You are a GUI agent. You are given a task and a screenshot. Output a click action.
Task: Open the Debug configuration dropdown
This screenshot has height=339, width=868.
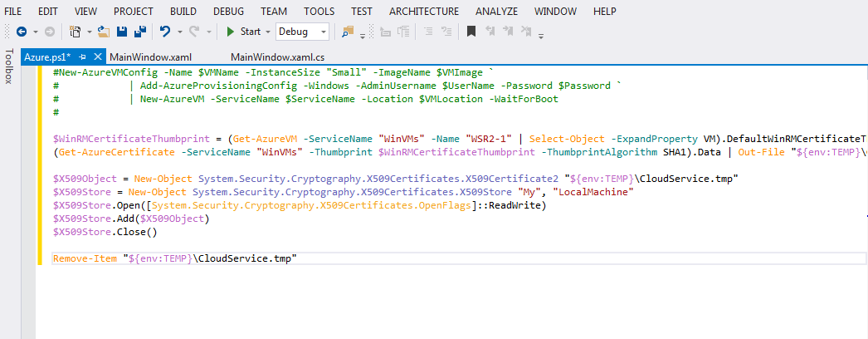[323, 32]
